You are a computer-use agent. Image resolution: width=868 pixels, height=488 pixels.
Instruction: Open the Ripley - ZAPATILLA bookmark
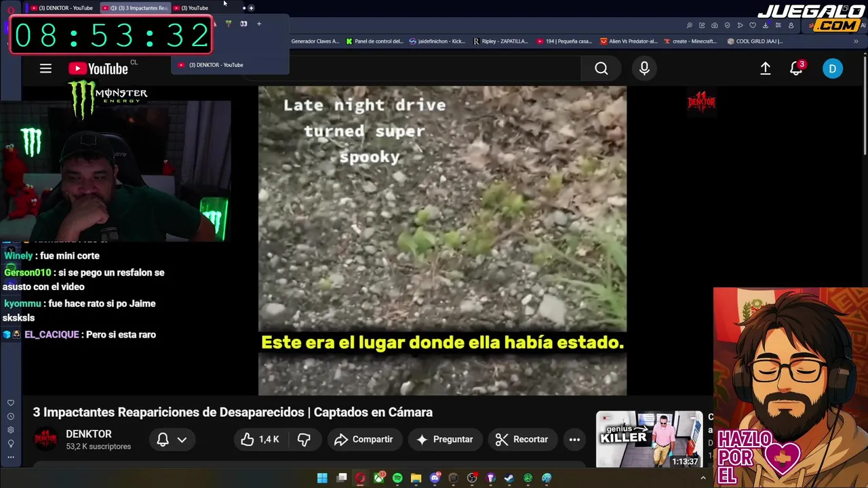(500, 41)
